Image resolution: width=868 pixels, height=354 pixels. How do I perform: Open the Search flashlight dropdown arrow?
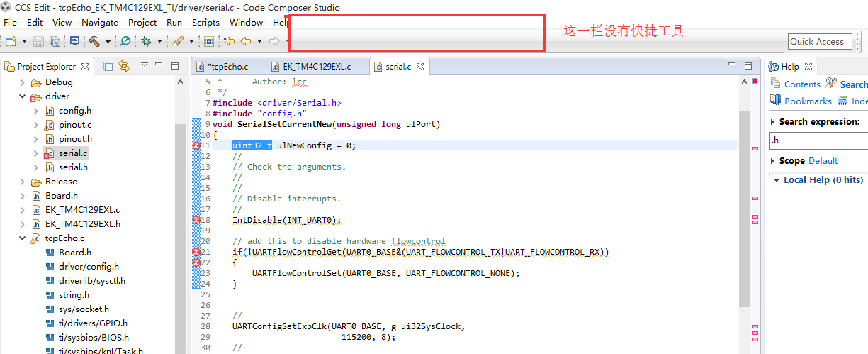pyautogui.click(x=191, y=41)
